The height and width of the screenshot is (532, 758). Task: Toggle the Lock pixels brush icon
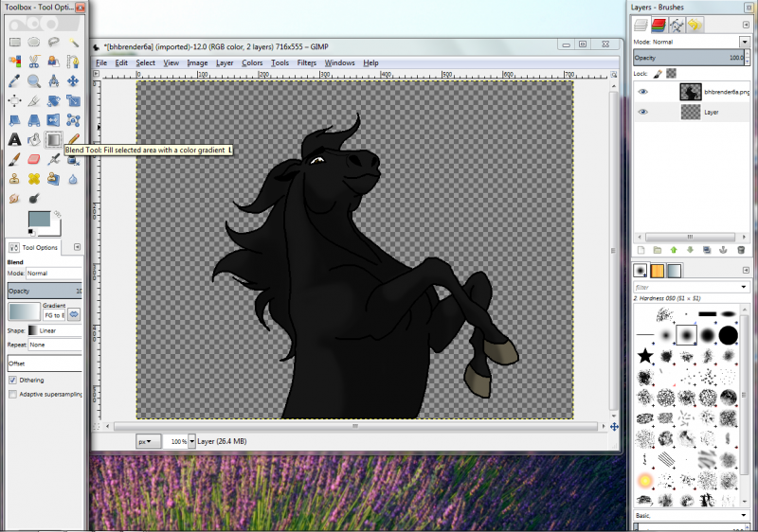pyautogui.click(x=658, y=74)
